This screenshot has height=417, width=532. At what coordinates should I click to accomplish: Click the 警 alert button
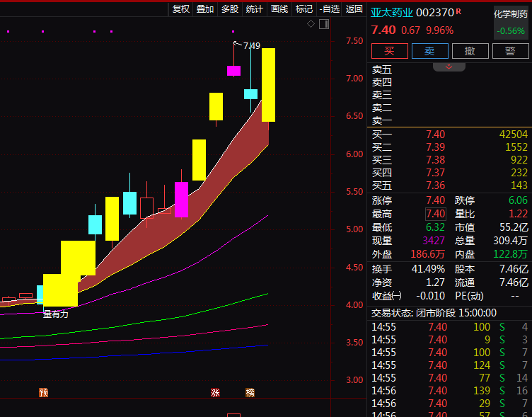510,51
